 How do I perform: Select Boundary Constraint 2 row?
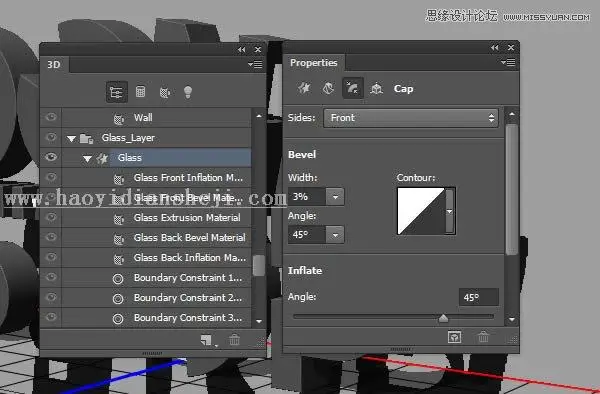[x=156, y=298]
